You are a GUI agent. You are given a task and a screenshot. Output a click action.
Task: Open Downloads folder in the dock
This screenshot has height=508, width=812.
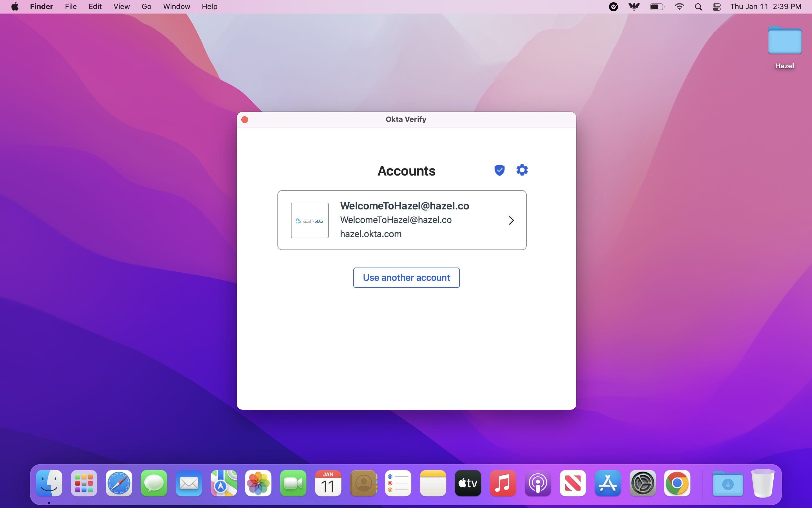coord(728,483)
